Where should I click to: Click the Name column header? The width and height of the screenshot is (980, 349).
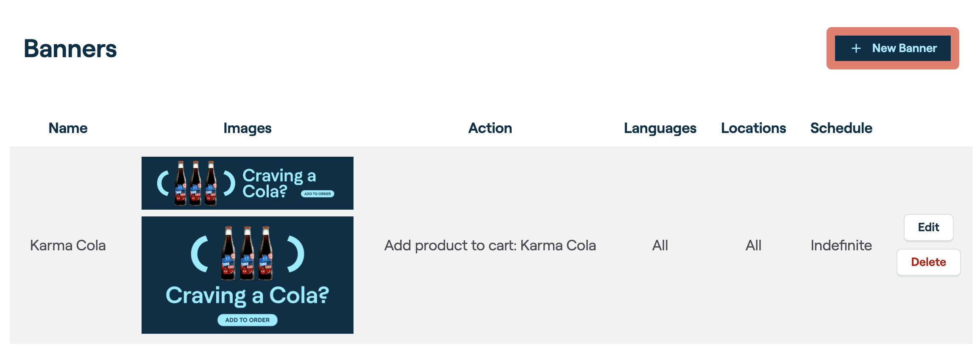(x=68, y=128)
